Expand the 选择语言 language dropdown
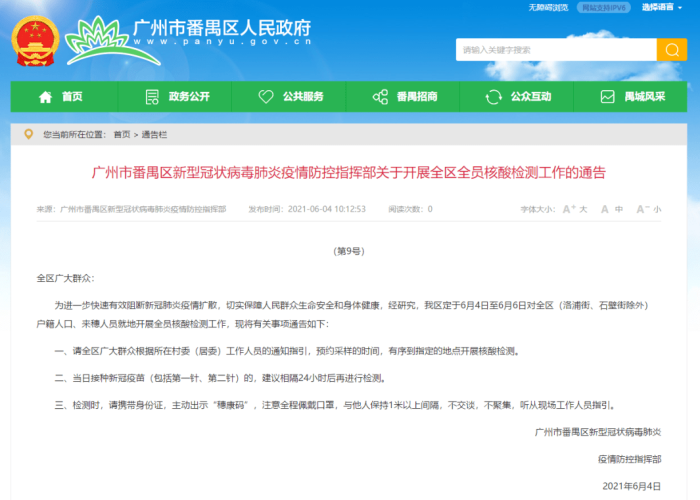Screen dimensions: 700x500 point(662,8)
